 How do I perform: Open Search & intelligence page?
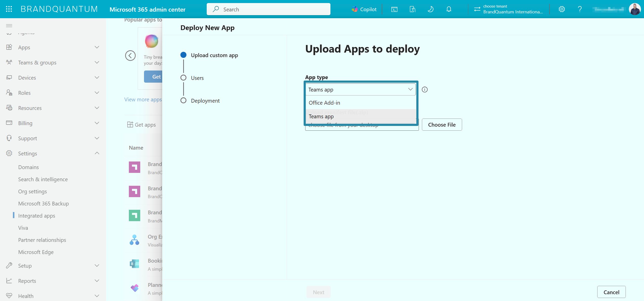click(43, 179)
